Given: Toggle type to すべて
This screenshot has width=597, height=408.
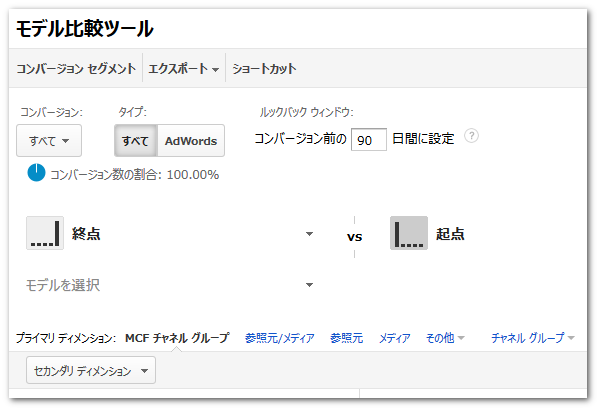Looking at the screenshot, I should [x=136, y=140].
